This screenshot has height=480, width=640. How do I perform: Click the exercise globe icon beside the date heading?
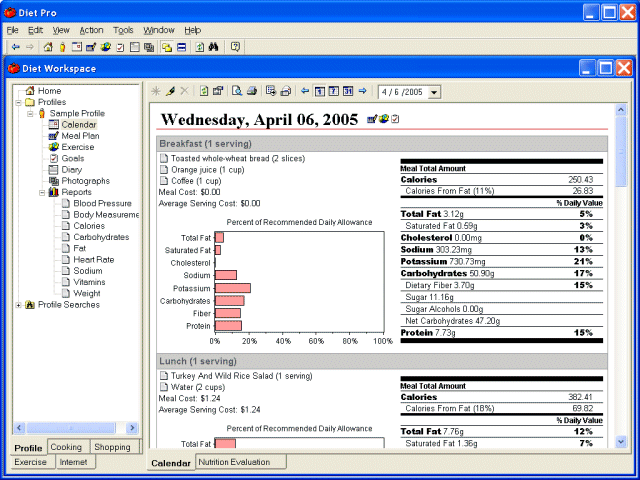coord(383,119)
